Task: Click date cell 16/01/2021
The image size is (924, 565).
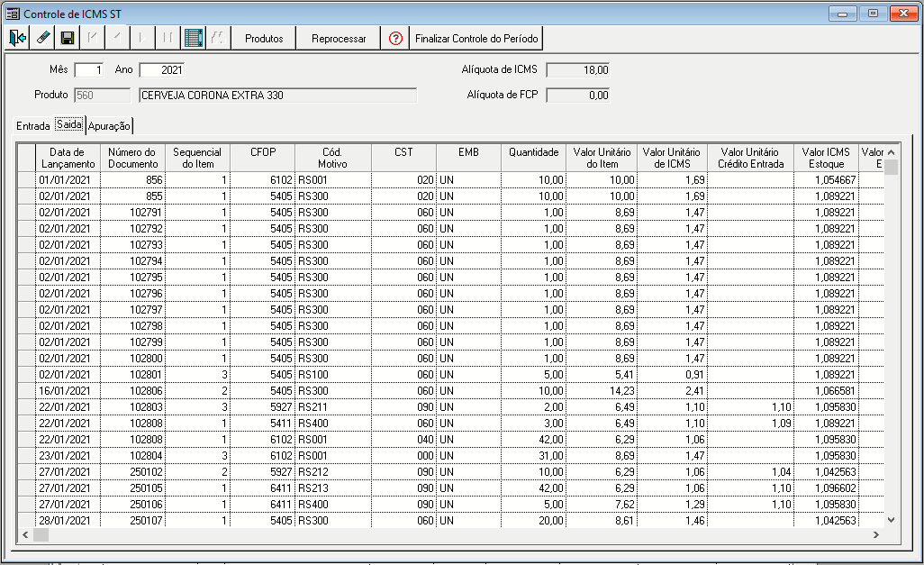Action: [68, 390]
